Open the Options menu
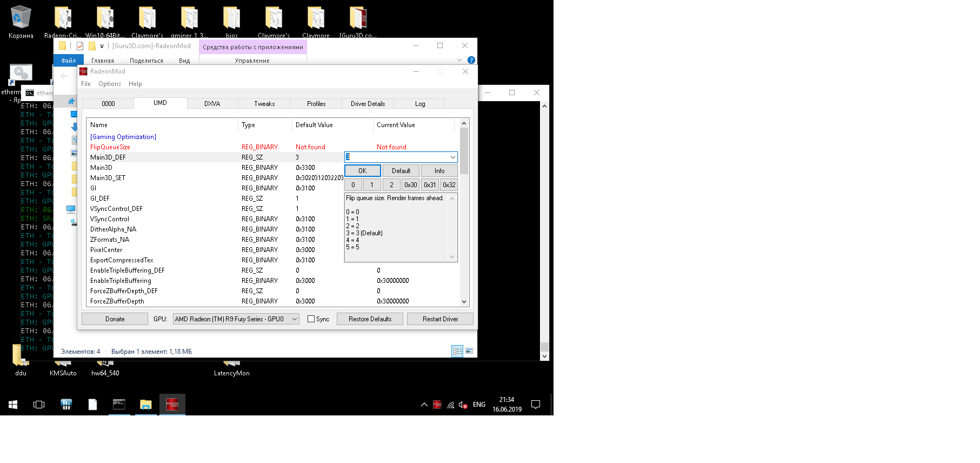 pos(109,84)
